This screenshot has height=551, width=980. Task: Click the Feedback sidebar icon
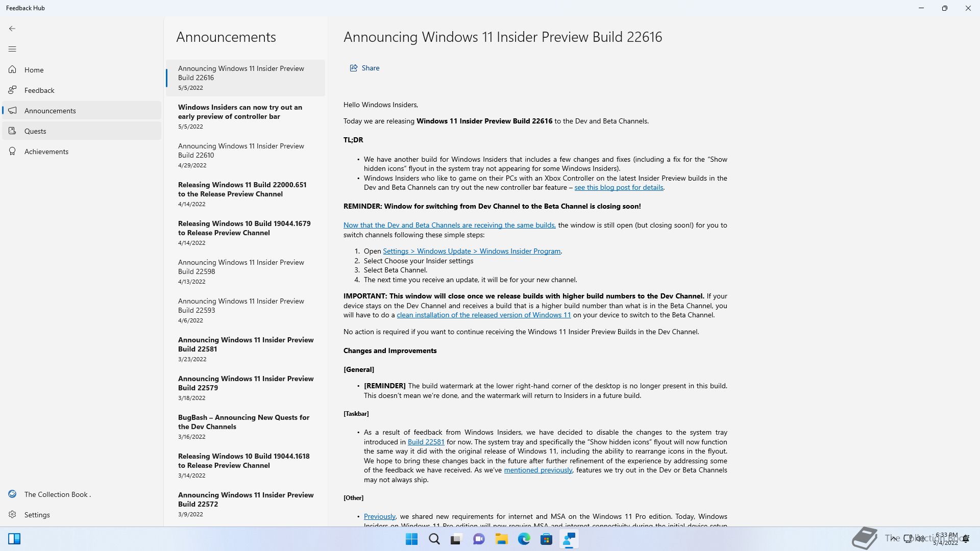click(x=12, y=90)
